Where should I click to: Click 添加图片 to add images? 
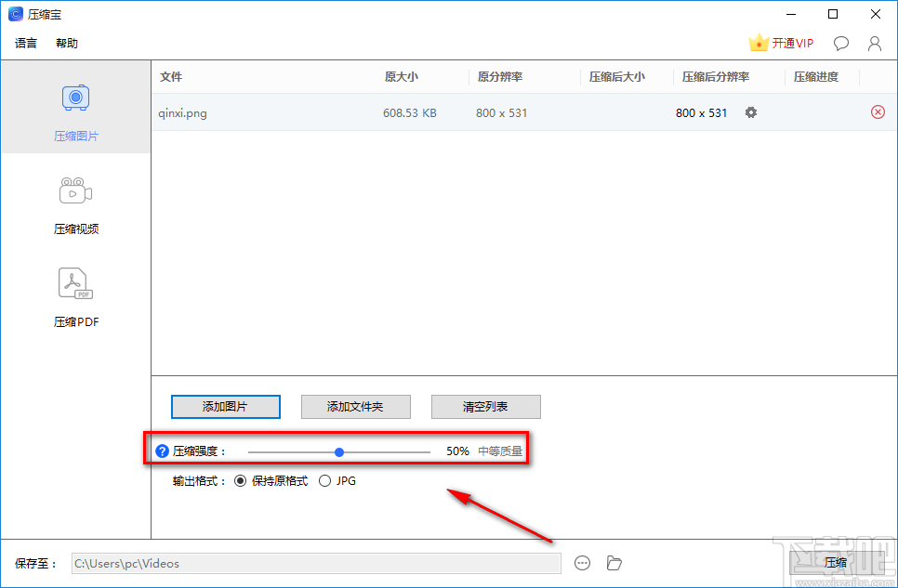[x=225, y=406]
